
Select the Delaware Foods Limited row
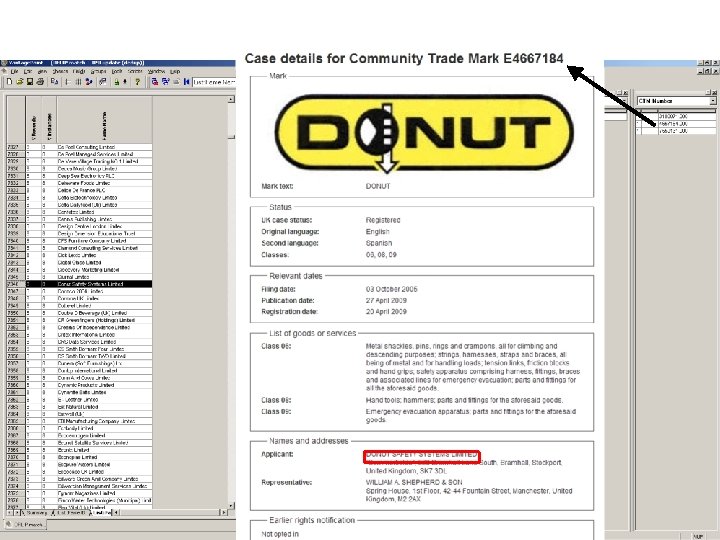(79, 183)
